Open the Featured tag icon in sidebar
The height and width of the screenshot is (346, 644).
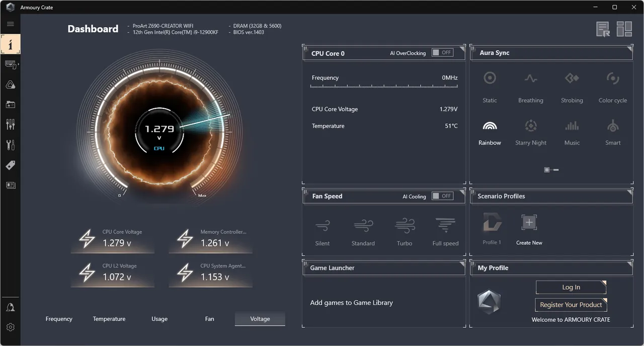[x=10, y=165]
